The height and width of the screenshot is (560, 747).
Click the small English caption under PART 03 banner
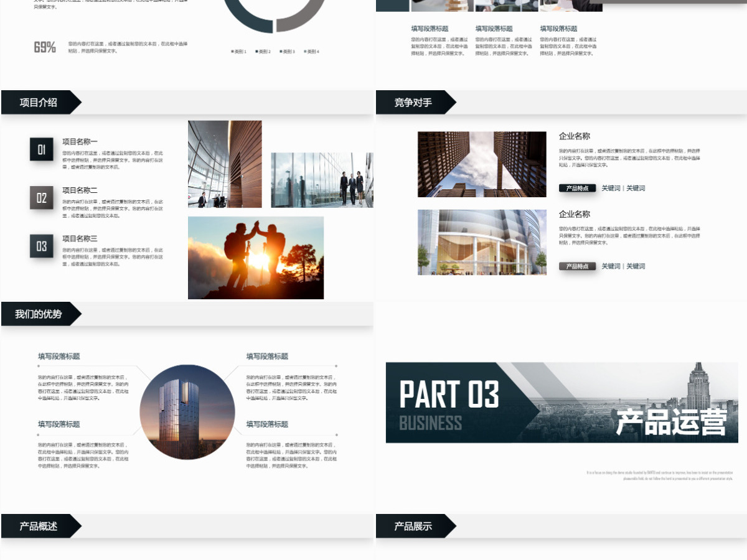point(659,476)
